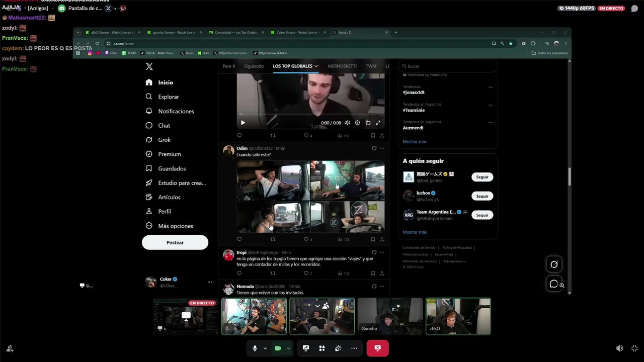The height and width of the screenshot is (362, 644).
Task: Open more options on Odim's tweet
Action: (x=382, y=148)
